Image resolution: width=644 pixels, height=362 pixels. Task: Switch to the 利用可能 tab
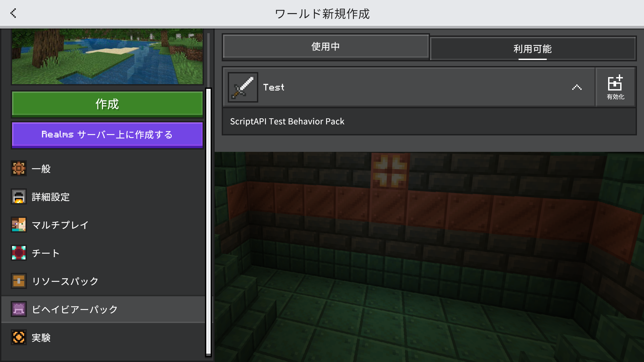pyautogui.click(x=533, y=49)
